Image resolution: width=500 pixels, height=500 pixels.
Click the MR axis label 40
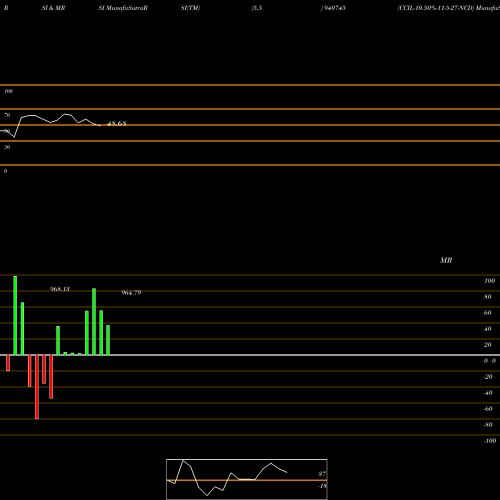click(488, 329)
